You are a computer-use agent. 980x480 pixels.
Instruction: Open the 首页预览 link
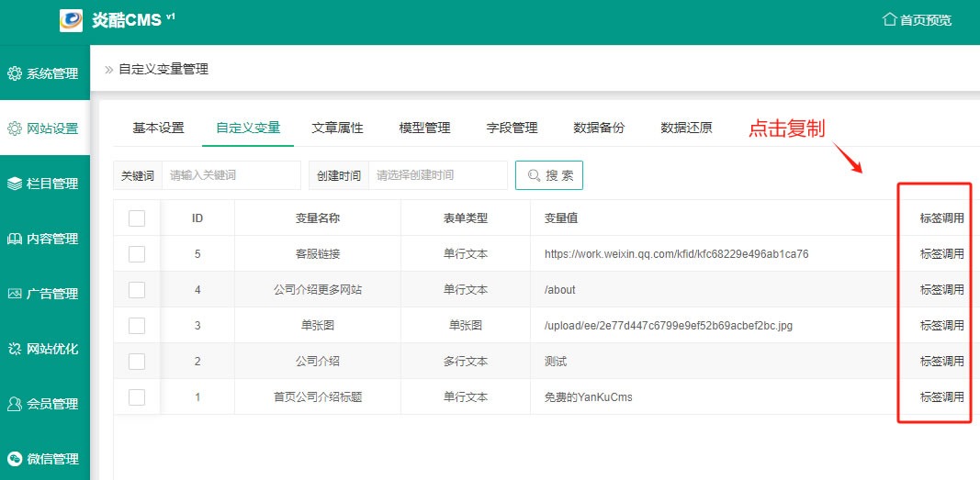(x=917, y=20)
